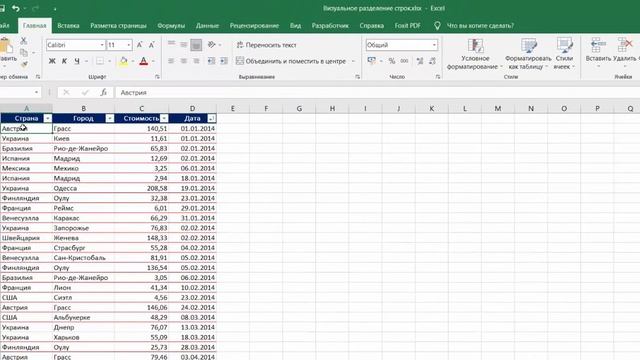Screen dimensions: 640x360
Task: Switch to the Формулы tab
Action: pos(171,25)
